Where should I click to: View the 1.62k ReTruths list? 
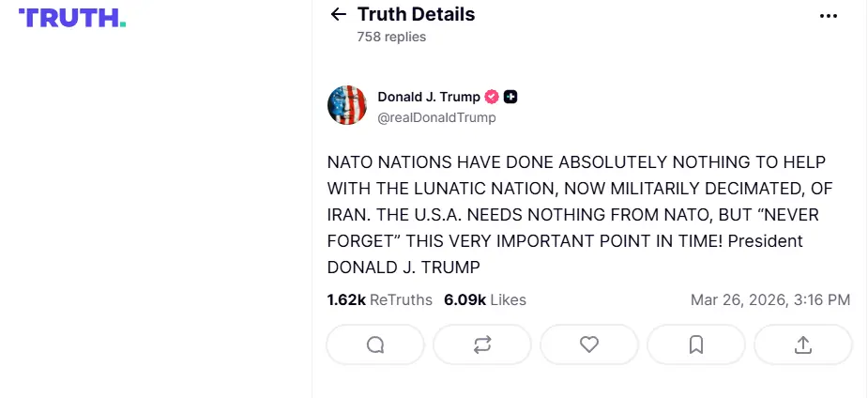coord(379,300)
